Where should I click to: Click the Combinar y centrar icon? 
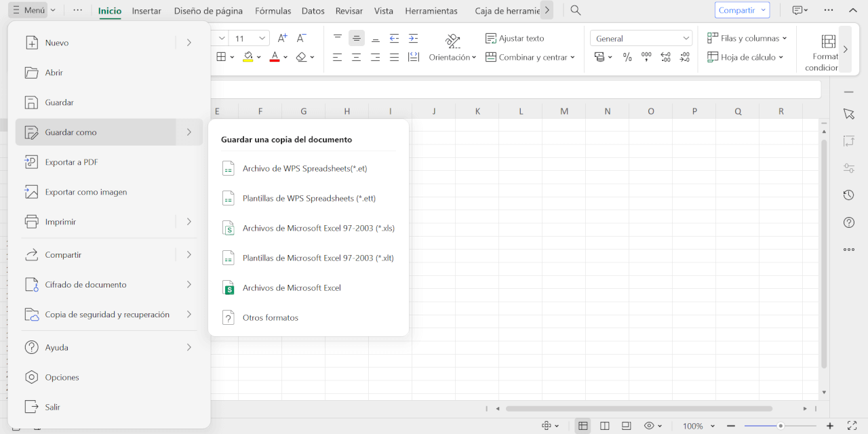click(x=491, y=57)
